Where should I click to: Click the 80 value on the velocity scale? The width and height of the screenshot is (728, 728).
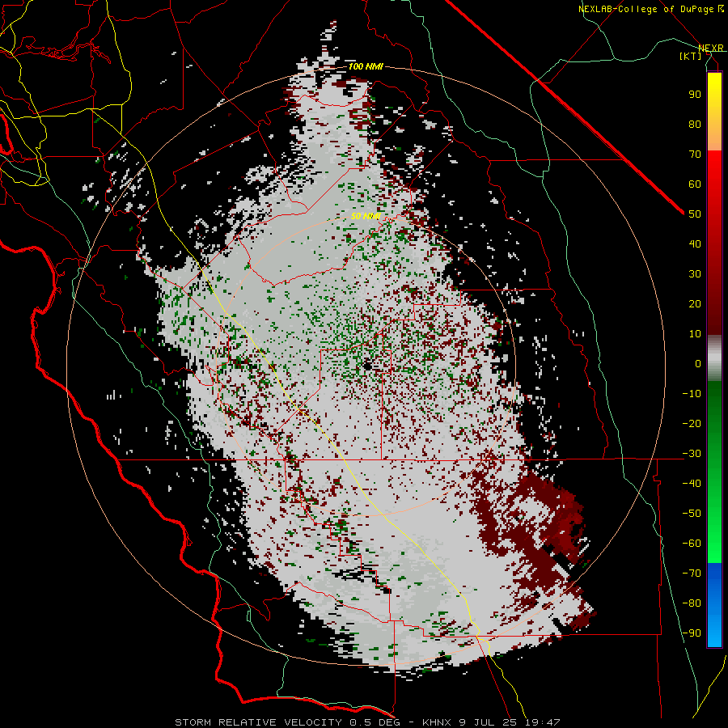pos(695,124)
